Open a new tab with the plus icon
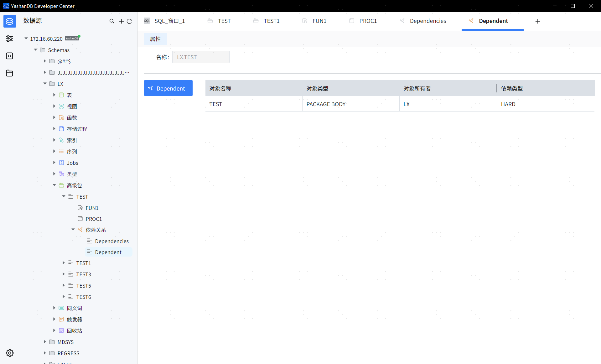 click(537, 21)
